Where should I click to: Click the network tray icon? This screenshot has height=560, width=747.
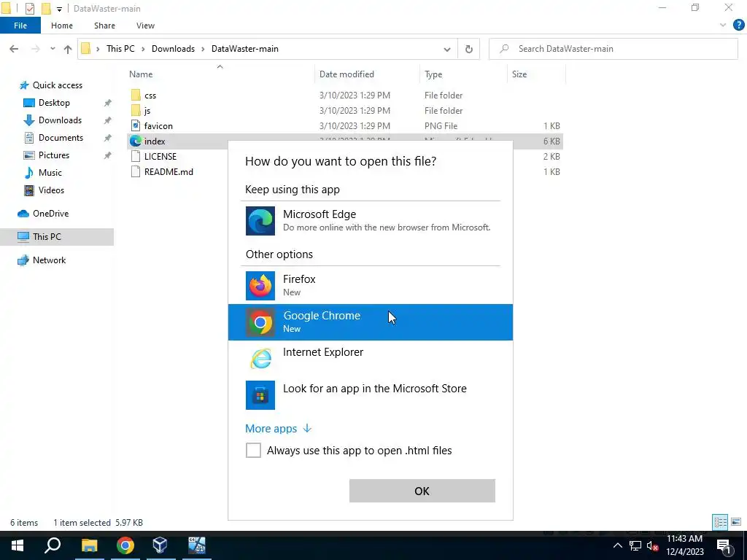[635, 546]
